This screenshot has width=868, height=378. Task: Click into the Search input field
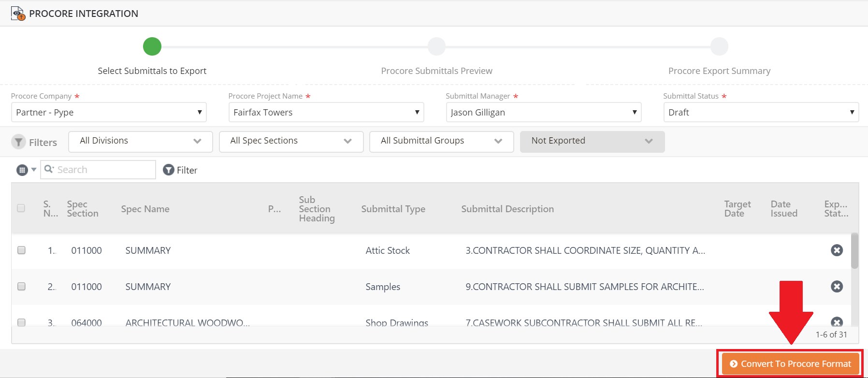pos(104,170)
